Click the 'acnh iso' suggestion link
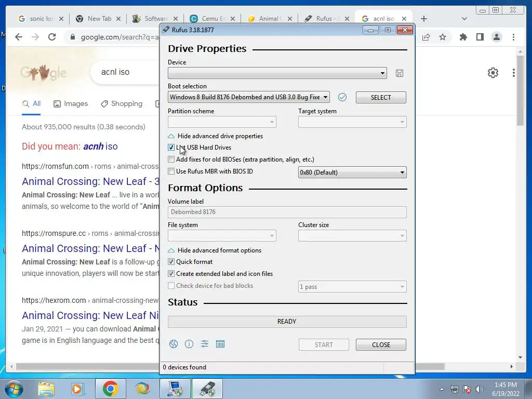 pos(100,147)
